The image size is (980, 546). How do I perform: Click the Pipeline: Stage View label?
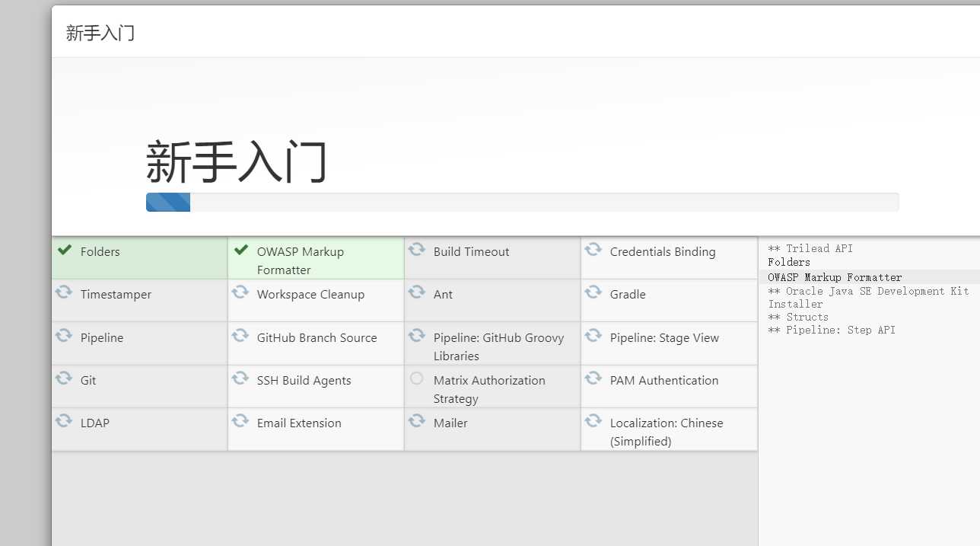pos(664,338)
